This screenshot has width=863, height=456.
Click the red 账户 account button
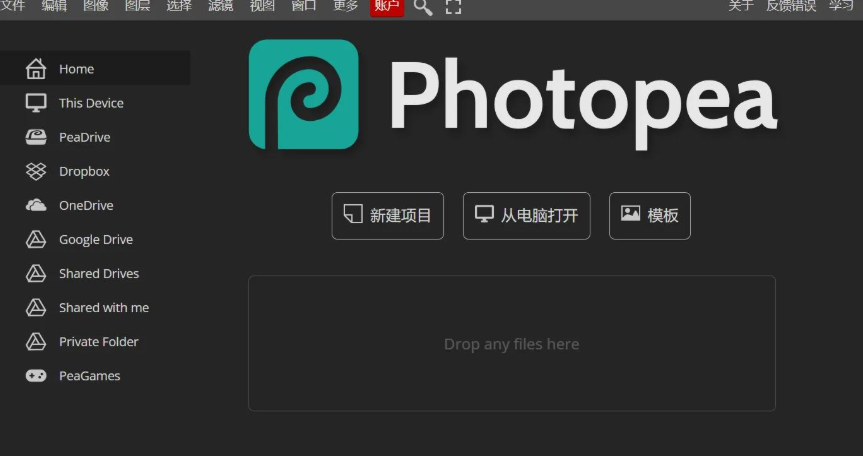[x=387, y=8]
